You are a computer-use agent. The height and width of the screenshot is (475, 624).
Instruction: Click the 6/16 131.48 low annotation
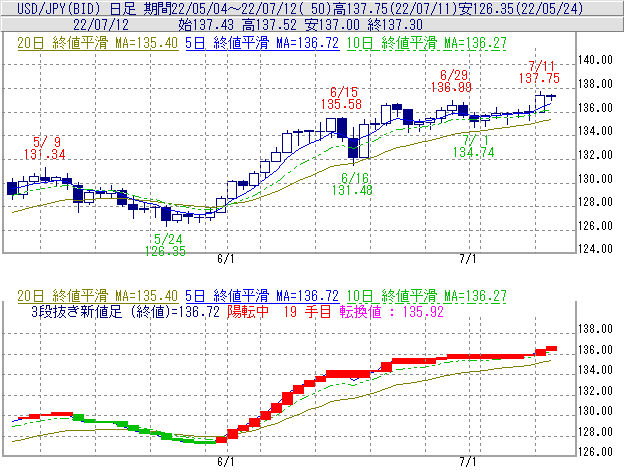point(352,184)
